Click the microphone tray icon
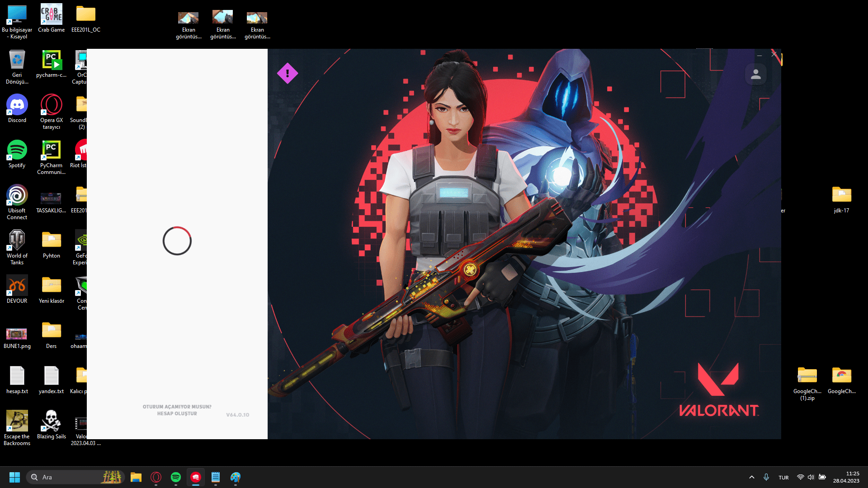 pos(766,477)
